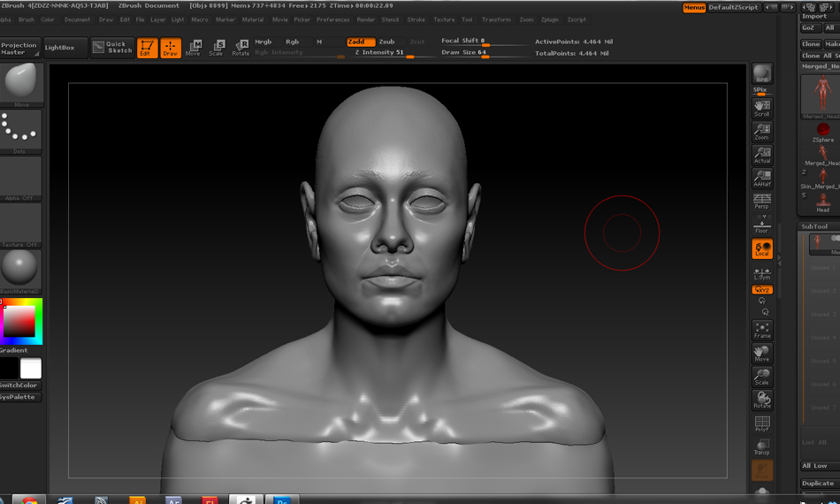
Task: Enable Rgb paint mode
Action: click(x=293, y=42)
